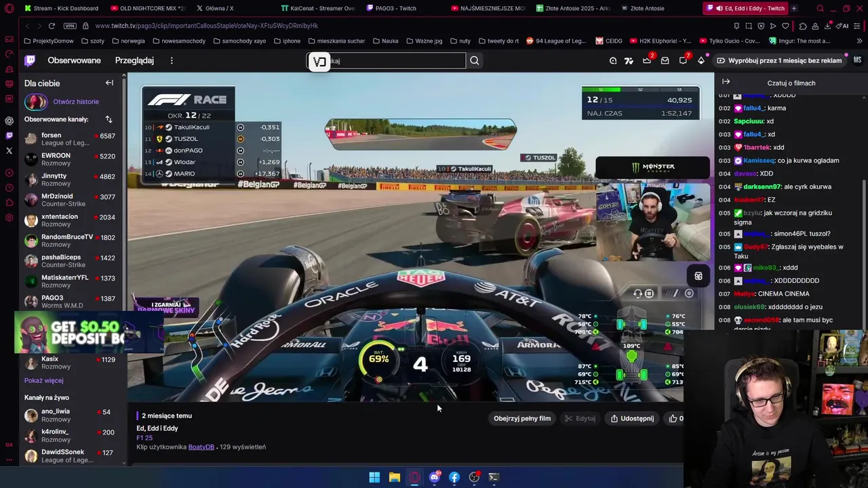868x488 pixels.
Task: Open Przeglądaj in Twitch nav
Action: [x=134, y=60]
